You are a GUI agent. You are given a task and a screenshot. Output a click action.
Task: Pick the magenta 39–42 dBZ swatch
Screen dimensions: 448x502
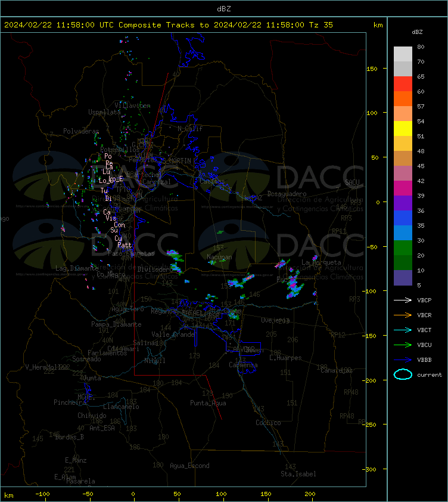click(x=403, y=188)
